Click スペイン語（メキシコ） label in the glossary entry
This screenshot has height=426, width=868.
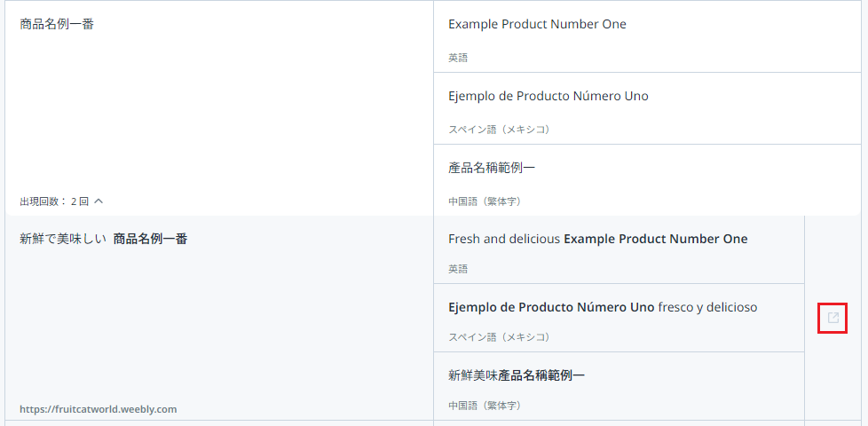pyautogui.click(x=500, y=130)
